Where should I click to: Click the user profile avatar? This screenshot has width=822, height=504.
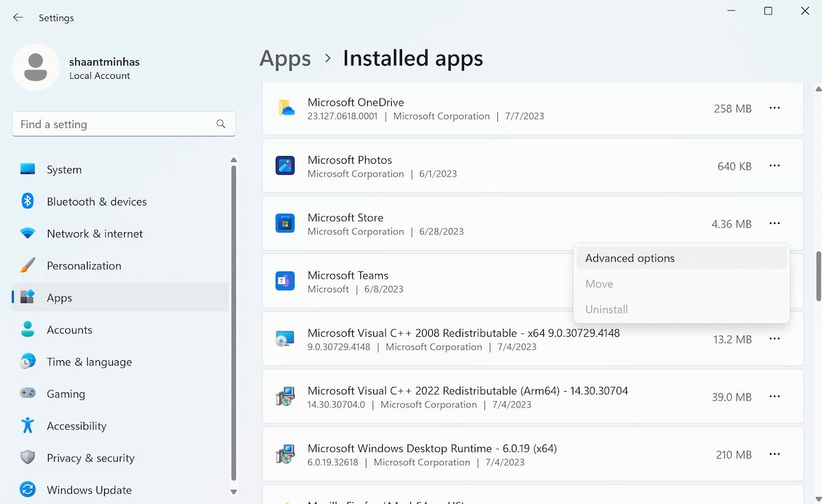coord(36,68)
